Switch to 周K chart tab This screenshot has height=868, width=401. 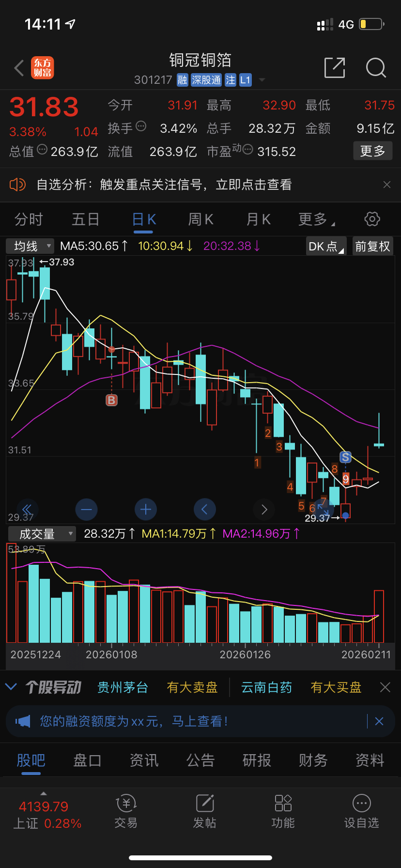(x=200, y=219)
